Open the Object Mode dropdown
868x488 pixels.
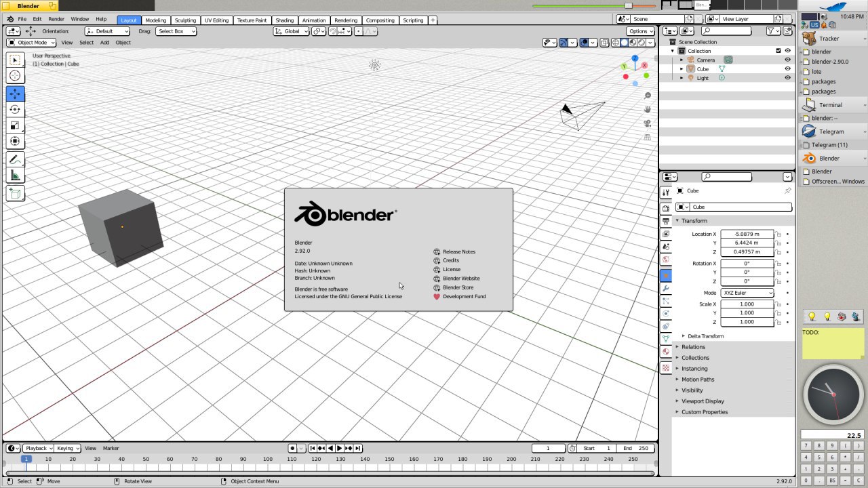click(31, 42)
